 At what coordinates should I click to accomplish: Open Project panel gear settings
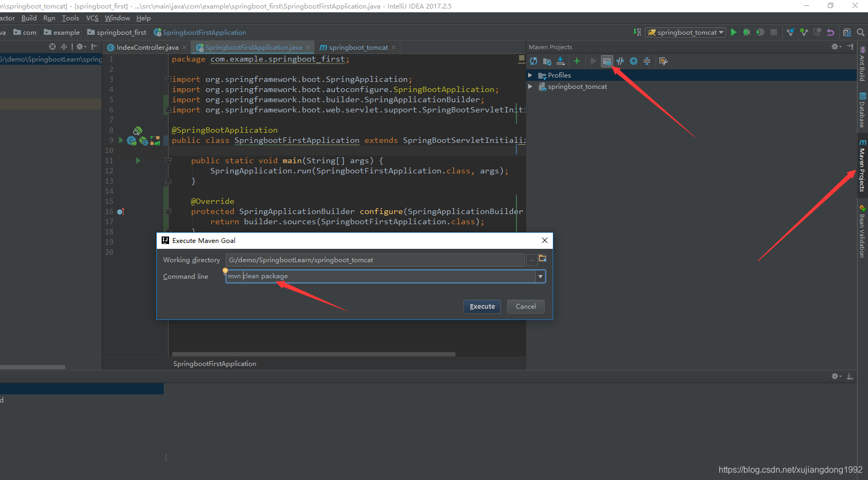point(81,47)
